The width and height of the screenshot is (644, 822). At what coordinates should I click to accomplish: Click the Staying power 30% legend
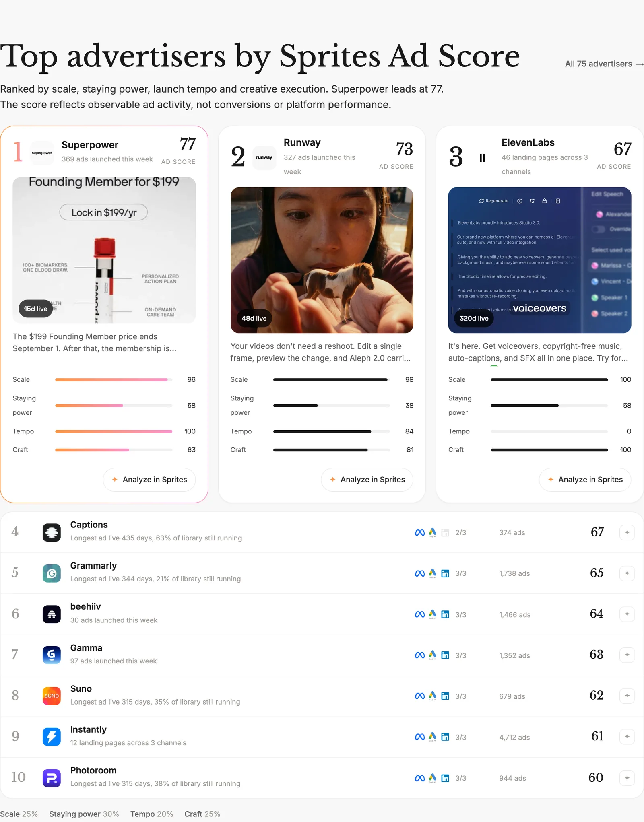coord(84,814)
